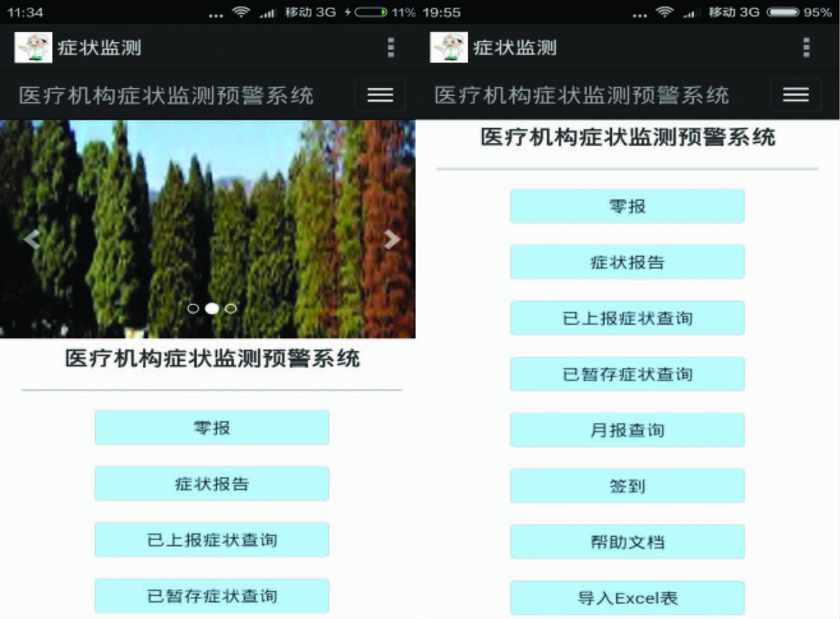This screenshot has height=619, width=840.
Task: Select first carousel indicator dot
Action: [193, 308]
